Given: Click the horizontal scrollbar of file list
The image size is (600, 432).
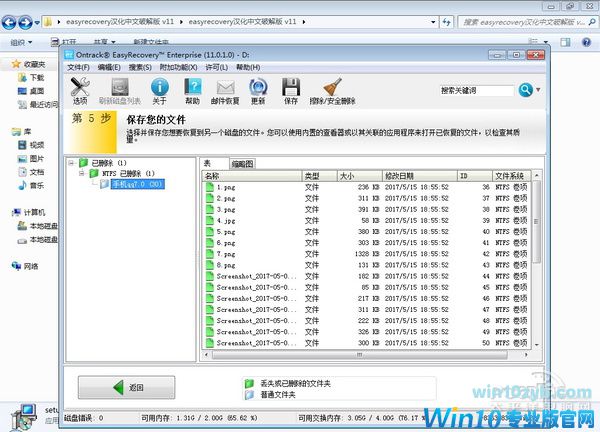Looking at the screenshot, I should coord(359,355).
